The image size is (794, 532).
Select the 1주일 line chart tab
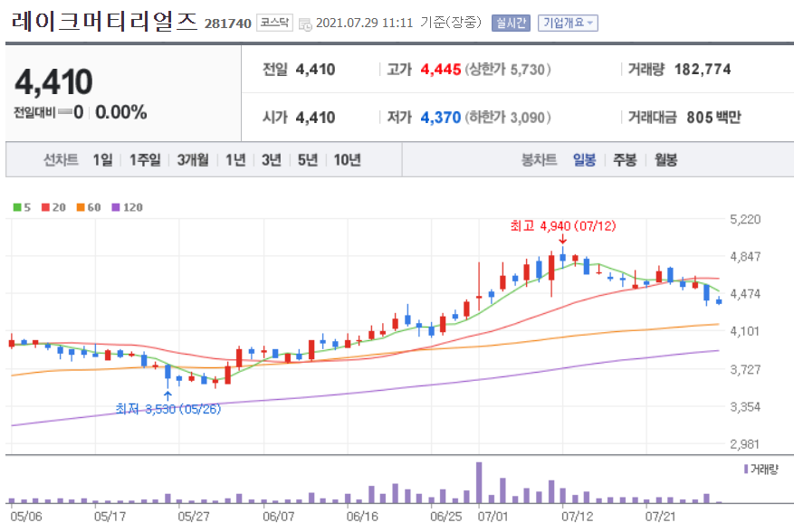[145, 160]
